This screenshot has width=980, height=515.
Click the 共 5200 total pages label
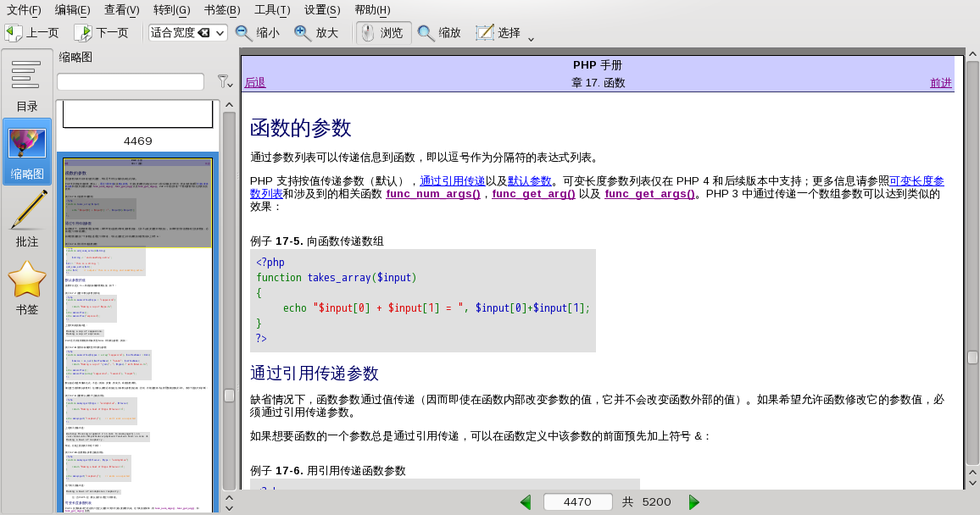646,502
